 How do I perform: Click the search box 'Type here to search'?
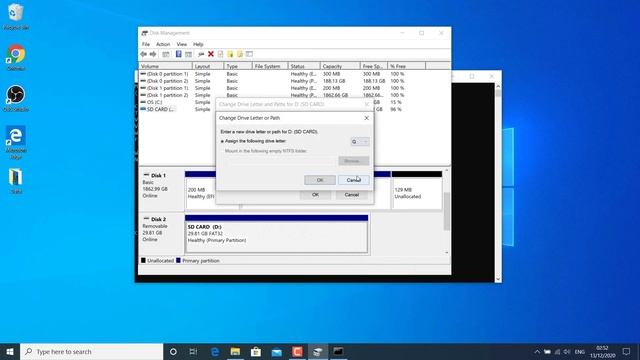92,351
